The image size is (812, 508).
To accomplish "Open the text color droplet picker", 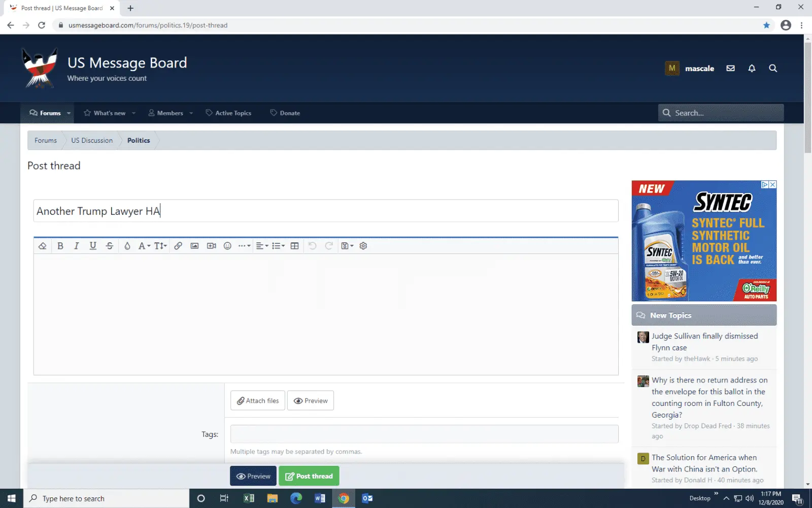I will 127,246.
